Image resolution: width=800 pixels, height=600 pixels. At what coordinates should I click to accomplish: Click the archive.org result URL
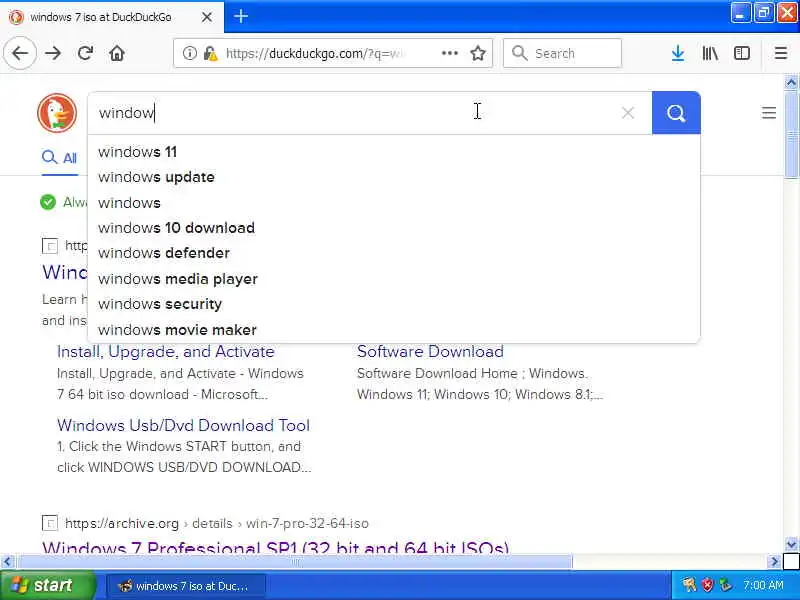(x=216, y=523)
